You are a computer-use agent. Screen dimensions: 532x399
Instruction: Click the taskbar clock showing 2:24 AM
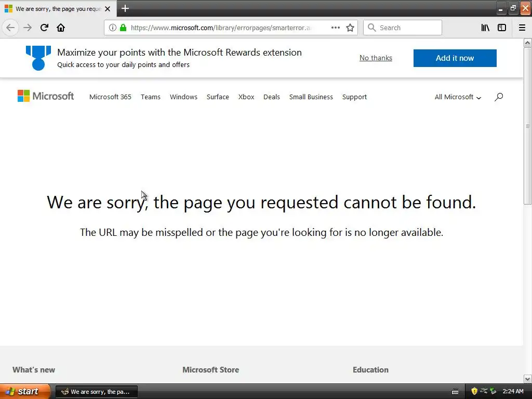click(x=513, y=391)
